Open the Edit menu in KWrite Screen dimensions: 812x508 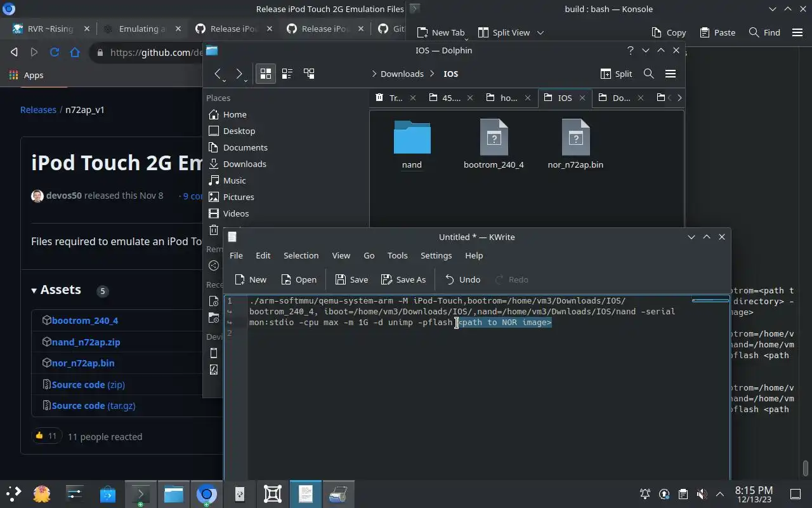(263, 255)
